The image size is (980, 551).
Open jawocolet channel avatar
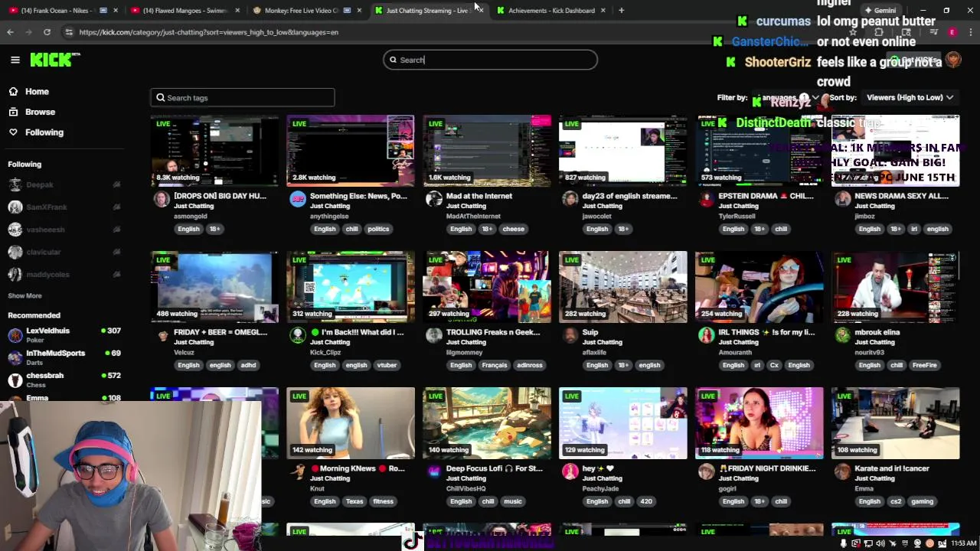click(570, 199)
